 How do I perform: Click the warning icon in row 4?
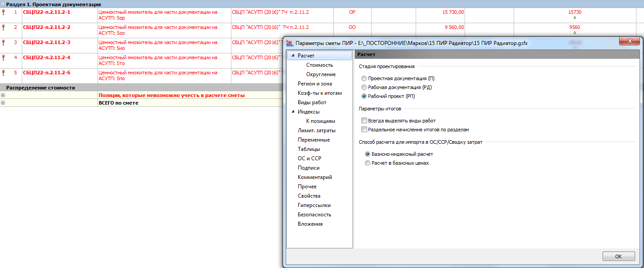(x=4, y=58)
